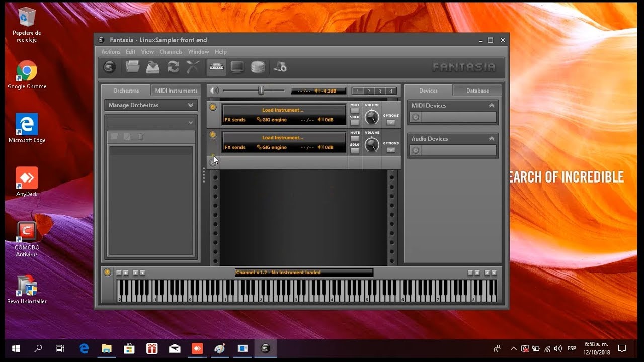Click the export session toolbar icon

pyautogui.click(x=152, y=66)
